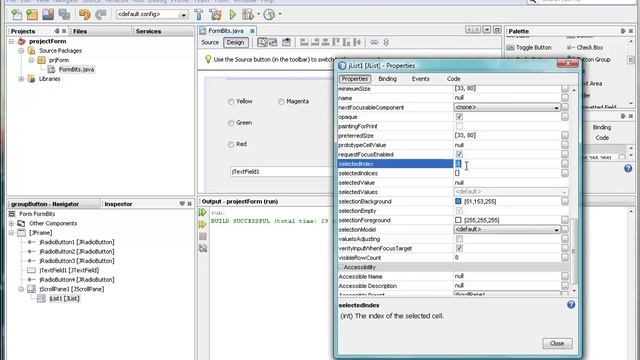Click the Clean and Build icon
Viewport: 640px width, 360px height.
tap(216, 15)
